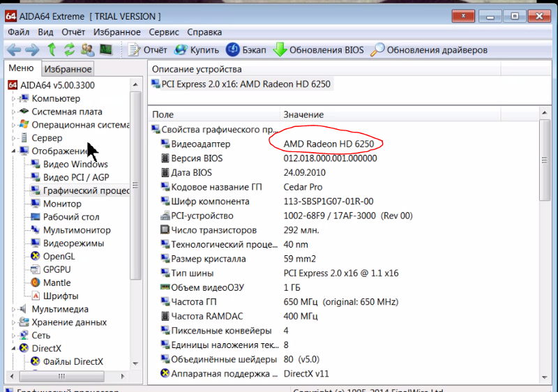Collapse the Отображение tree node
This screenshot has height=392, width=558.
coord(13,151)
